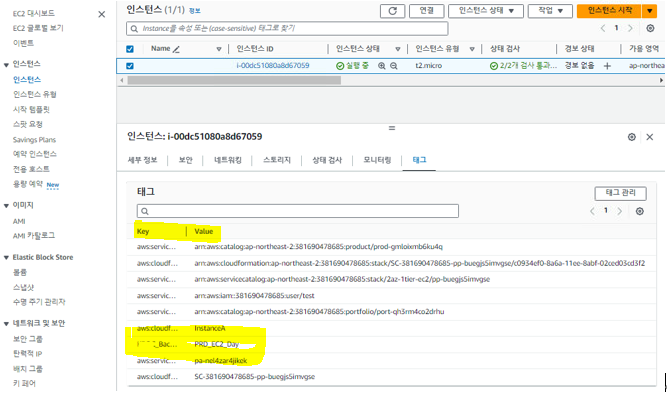Screen dimensions: 667x393
Task: Go to previous page of instances
Action: (x=603, y=28)
